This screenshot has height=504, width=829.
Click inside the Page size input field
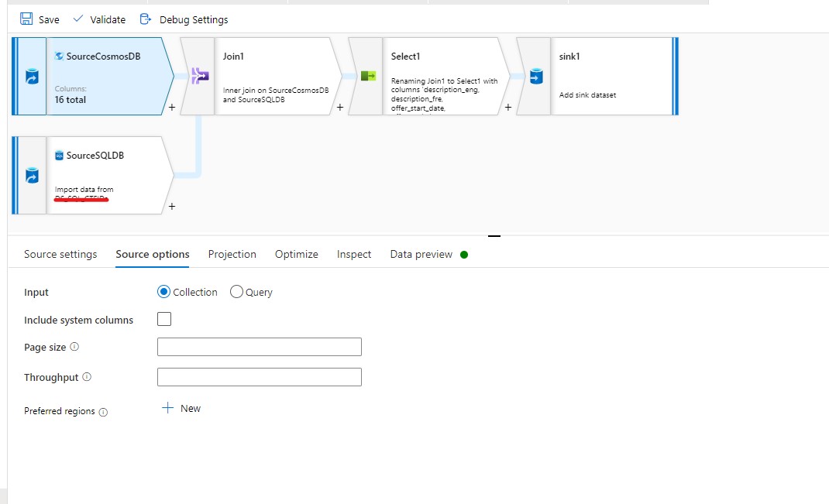[x=259, y=347]
